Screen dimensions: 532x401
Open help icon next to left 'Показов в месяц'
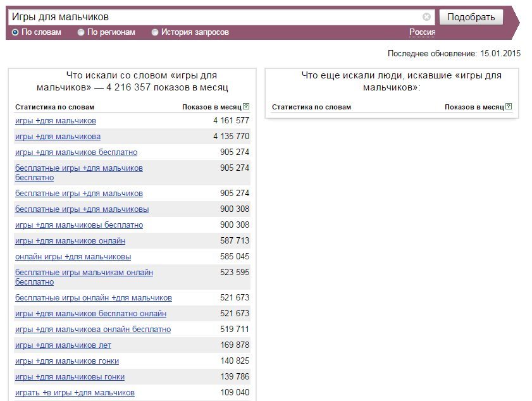[x=246, y=106]
